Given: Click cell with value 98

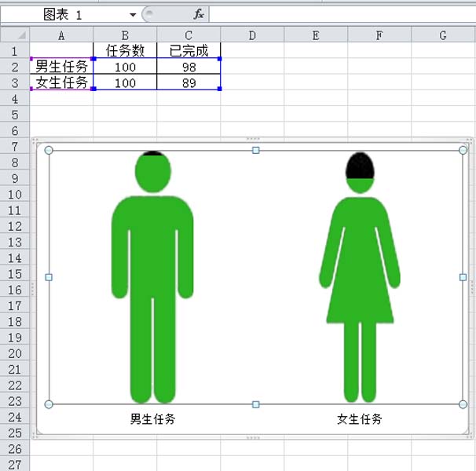Looking at the screenshot, I should [x=189, y=67].
